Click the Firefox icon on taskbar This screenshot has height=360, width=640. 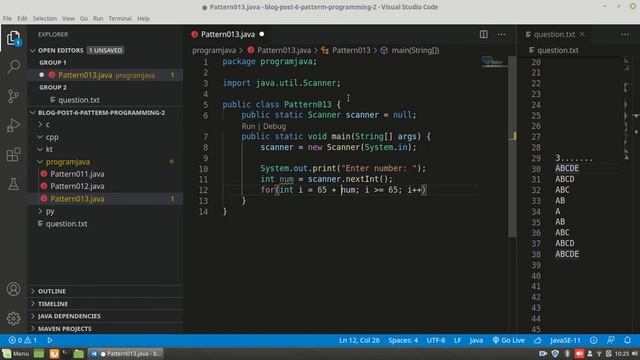[x=54, y=353]
